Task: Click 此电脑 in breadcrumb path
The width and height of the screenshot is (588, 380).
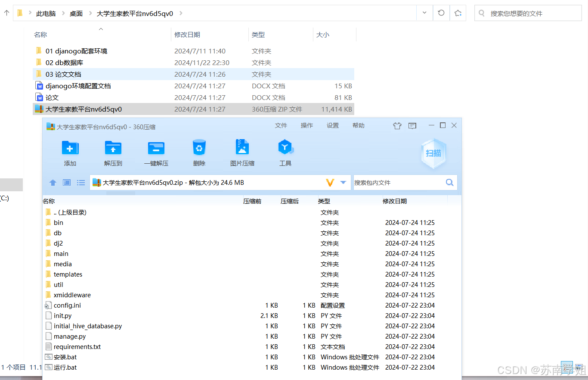Action: (46, 13)
